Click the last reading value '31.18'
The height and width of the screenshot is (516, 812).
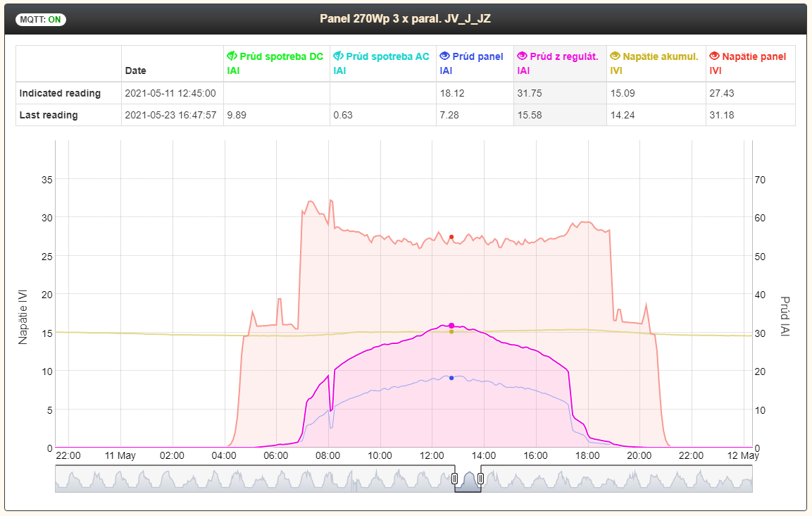(722, 115)
